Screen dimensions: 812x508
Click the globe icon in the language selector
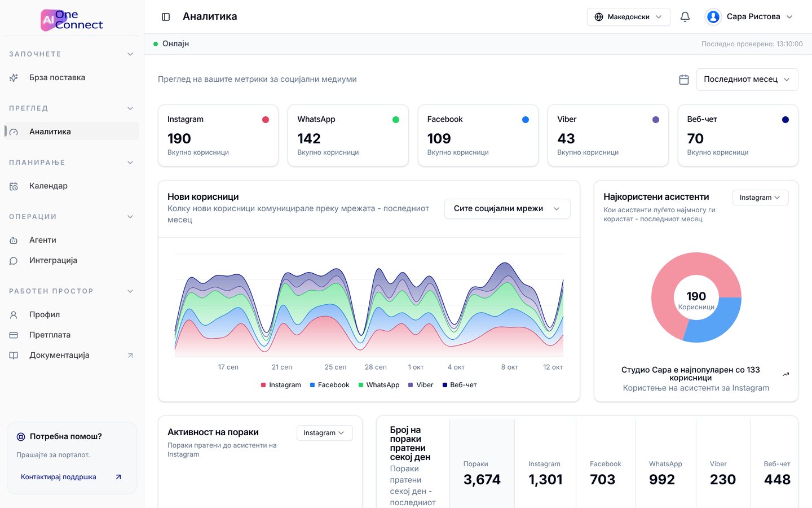[x=599, y=17]
